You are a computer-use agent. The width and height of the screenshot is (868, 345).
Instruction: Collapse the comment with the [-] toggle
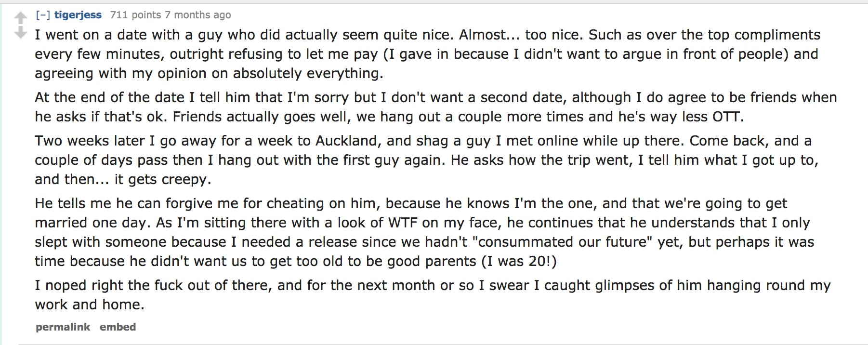pos(43,15)
